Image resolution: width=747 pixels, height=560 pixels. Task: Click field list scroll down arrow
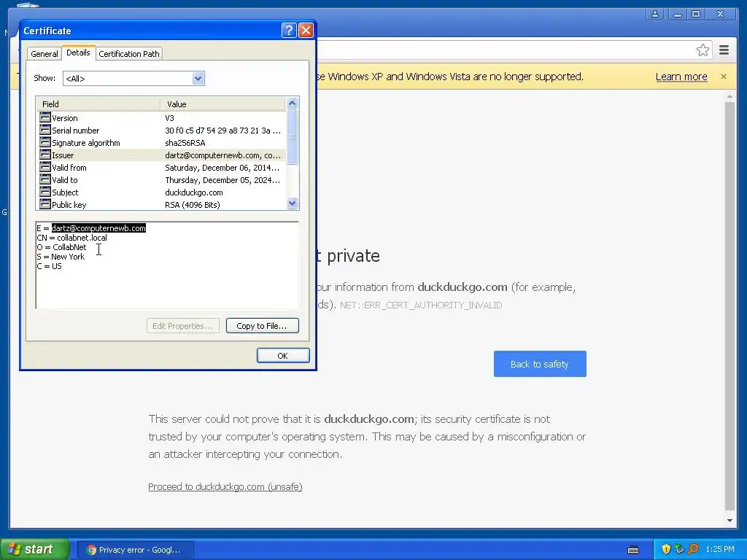click(x=292, y=203)
